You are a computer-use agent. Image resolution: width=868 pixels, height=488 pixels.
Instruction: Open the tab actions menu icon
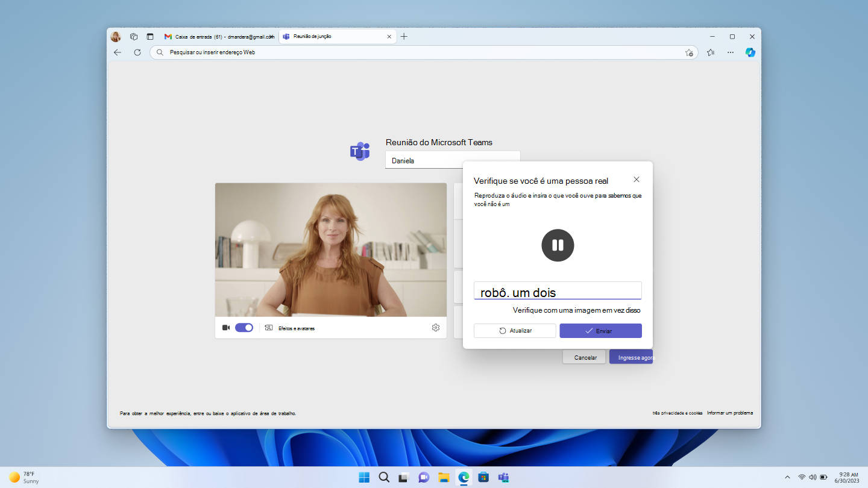coord(150,37)
